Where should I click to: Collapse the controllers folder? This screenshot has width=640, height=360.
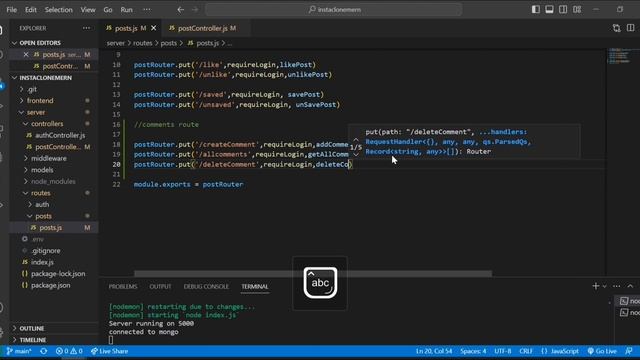coord(47,124)
